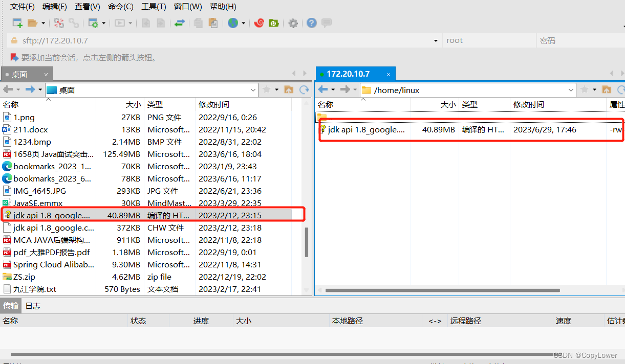Viewport: 625px width, 364px height.
Task: Click the disconnect toolbar icon
Action: click(59, 23)
